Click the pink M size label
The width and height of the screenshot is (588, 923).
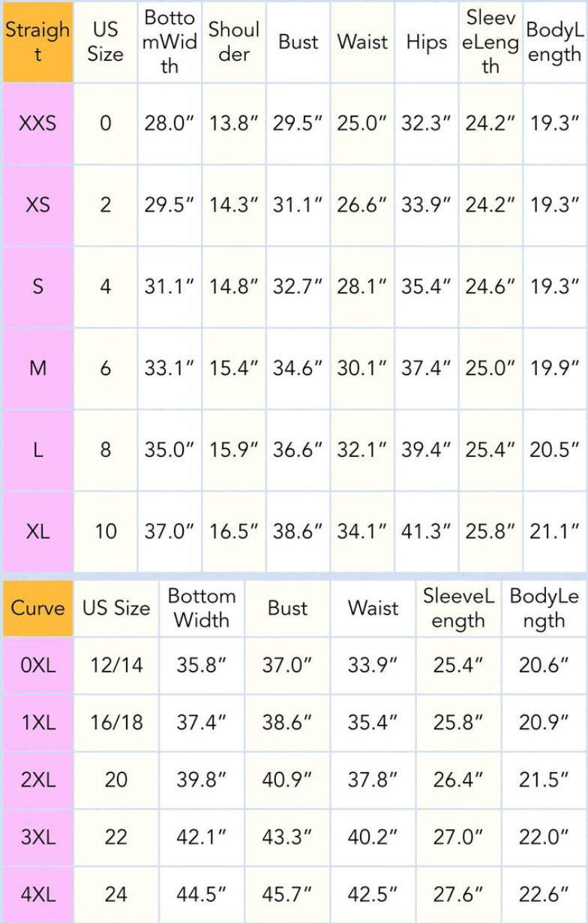point(37,368)
